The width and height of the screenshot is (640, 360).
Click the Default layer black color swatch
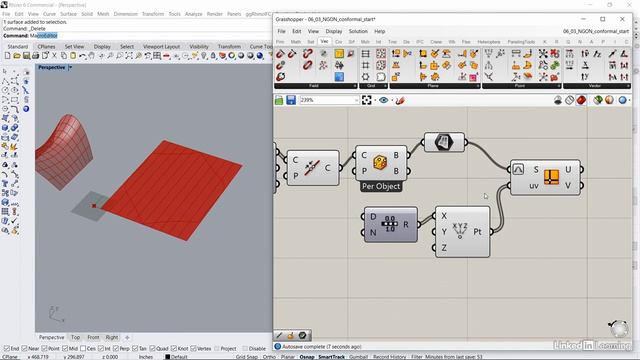point(167,357)
